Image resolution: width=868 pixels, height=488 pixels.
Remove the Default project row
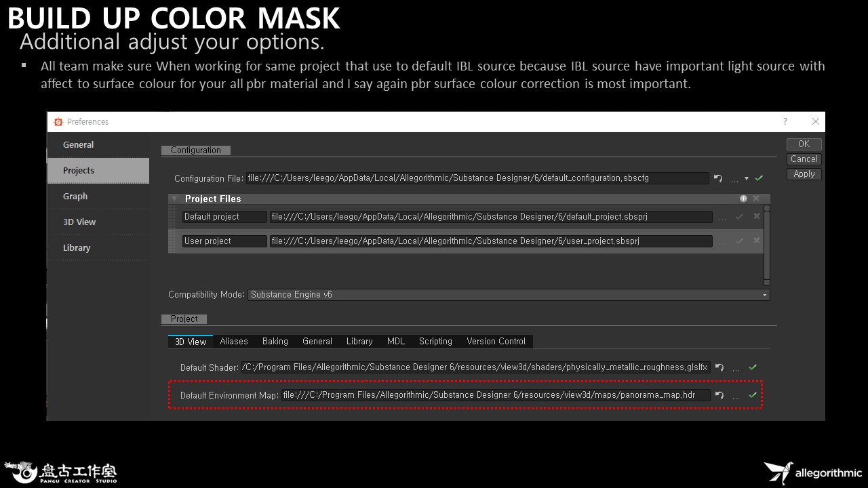click(757, 217)
